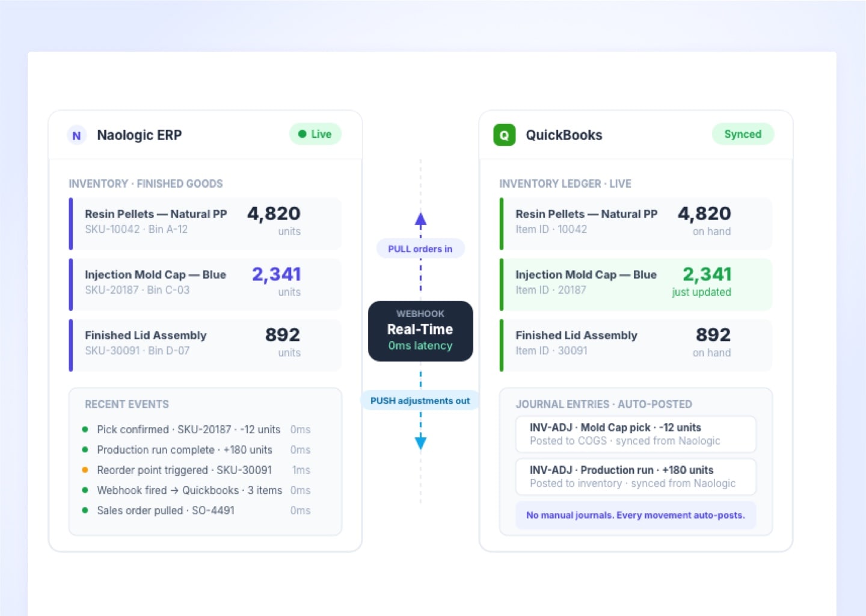This screenshot has height=616, width=866.
Task: Select the Production run complete event
Action: 197,450
